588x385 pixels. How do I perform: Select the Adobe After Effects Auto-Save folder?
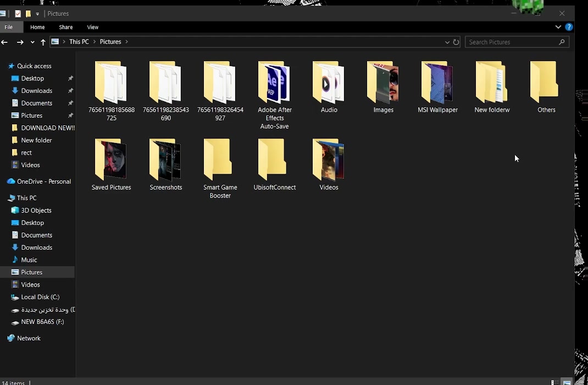(x=275, y=95)
